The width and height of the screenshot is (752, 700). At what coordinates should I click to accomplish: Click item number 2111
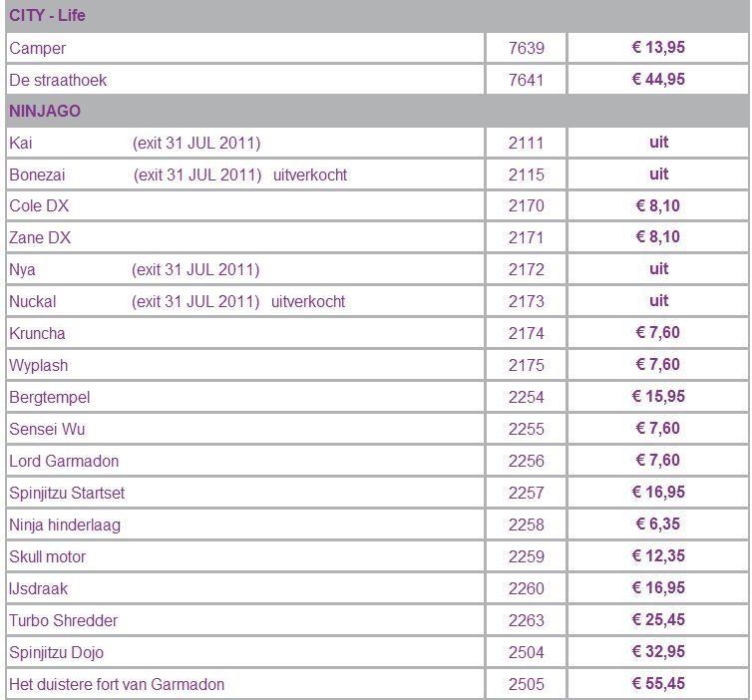pyautogui.click(x=527, y=143)
